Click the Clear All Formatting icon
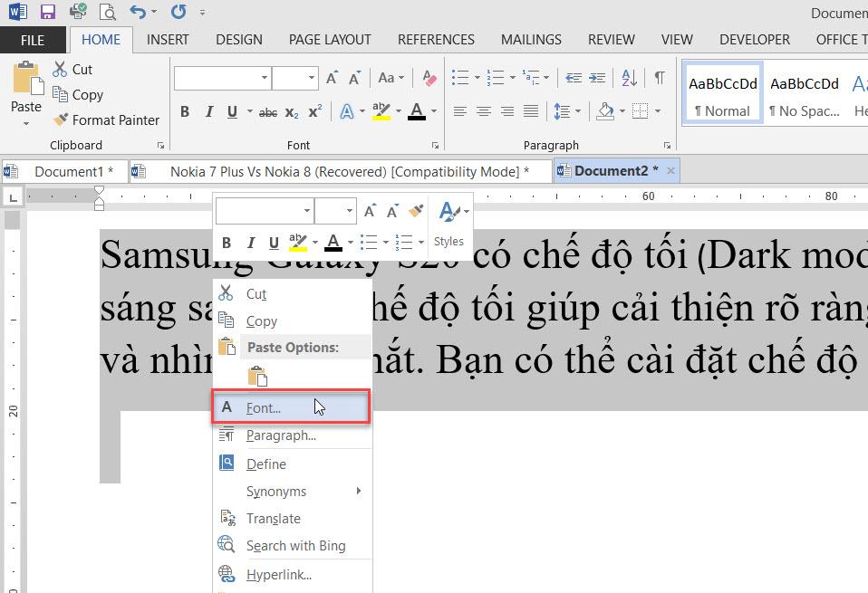This screenshot has height=593, width=868. [428, 78]
